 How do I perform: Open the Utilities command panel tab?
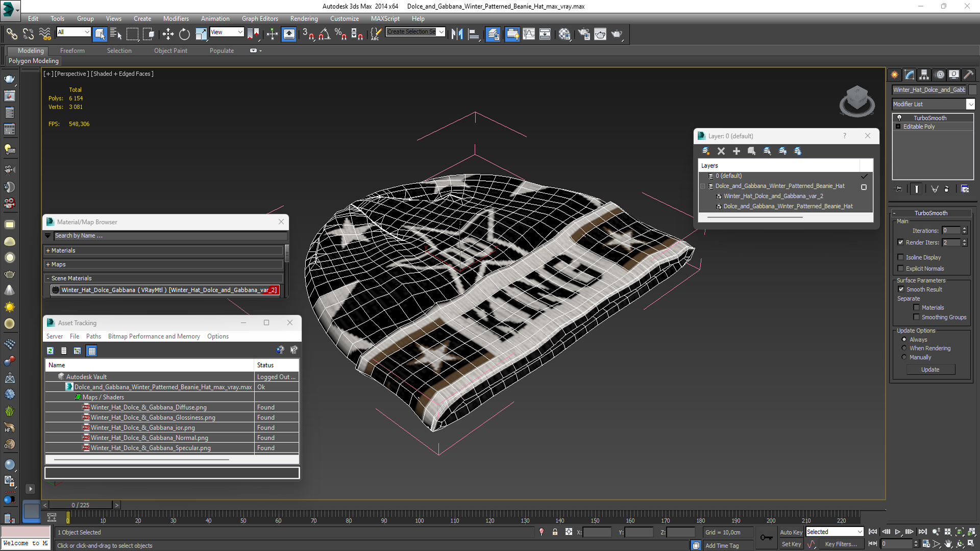tap(968, 75)
